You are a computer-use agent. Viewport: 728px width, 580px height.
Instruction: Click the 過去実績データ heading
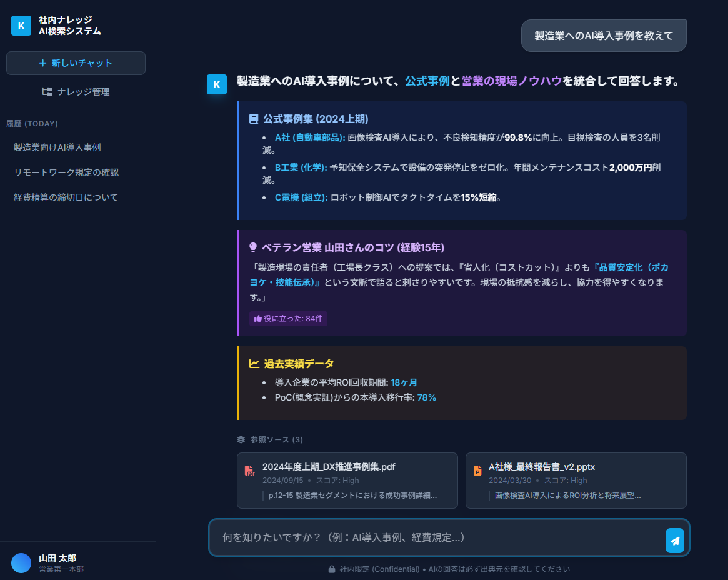pos(299,364)
